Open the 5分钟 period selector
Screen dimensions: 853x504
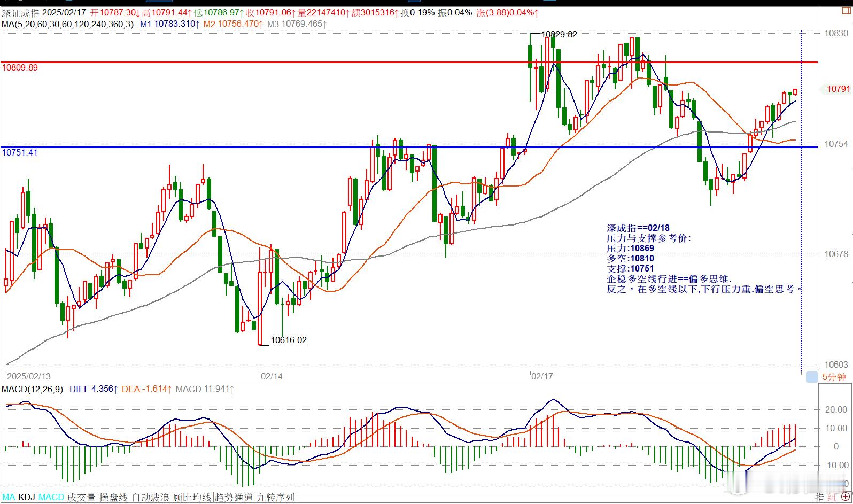pos(834,377)
